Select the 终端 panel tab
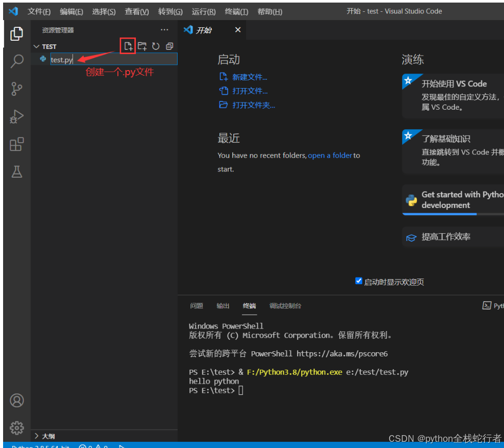The image size is (504, 448). click(249, 306)
